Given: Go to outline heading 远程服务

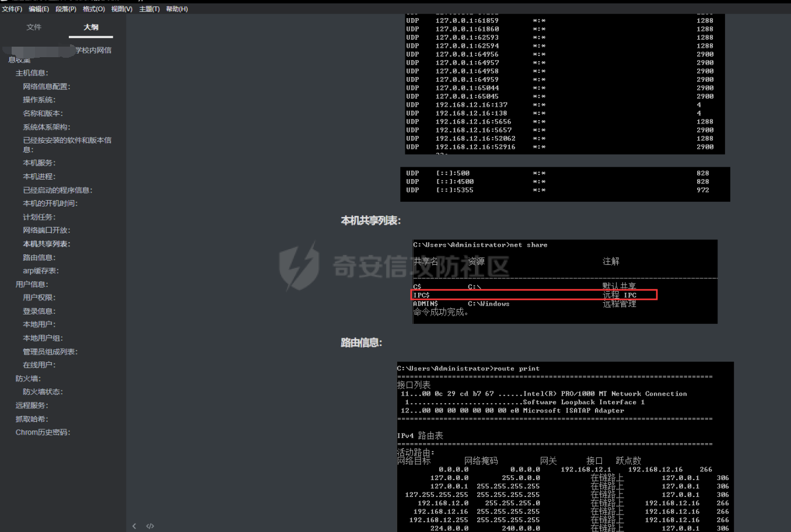Looking at the screenshot, I should [x=32, y=405].
